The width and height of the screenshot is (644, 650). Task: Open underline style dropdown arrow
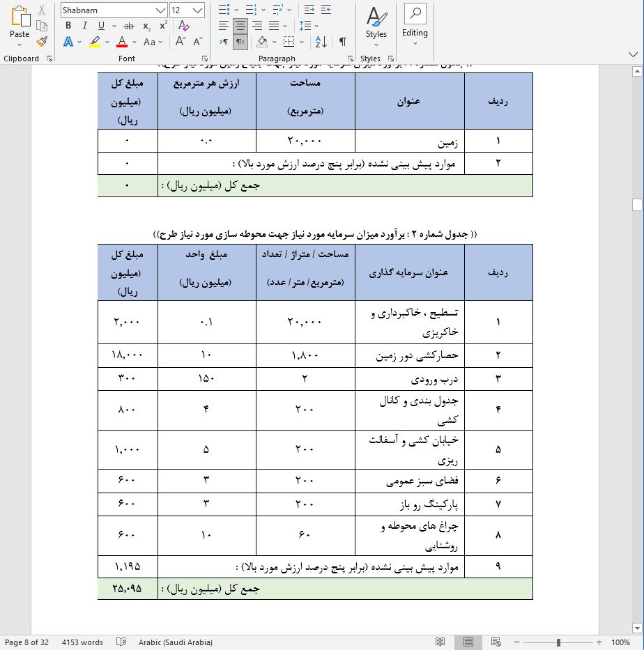[114, 26]
